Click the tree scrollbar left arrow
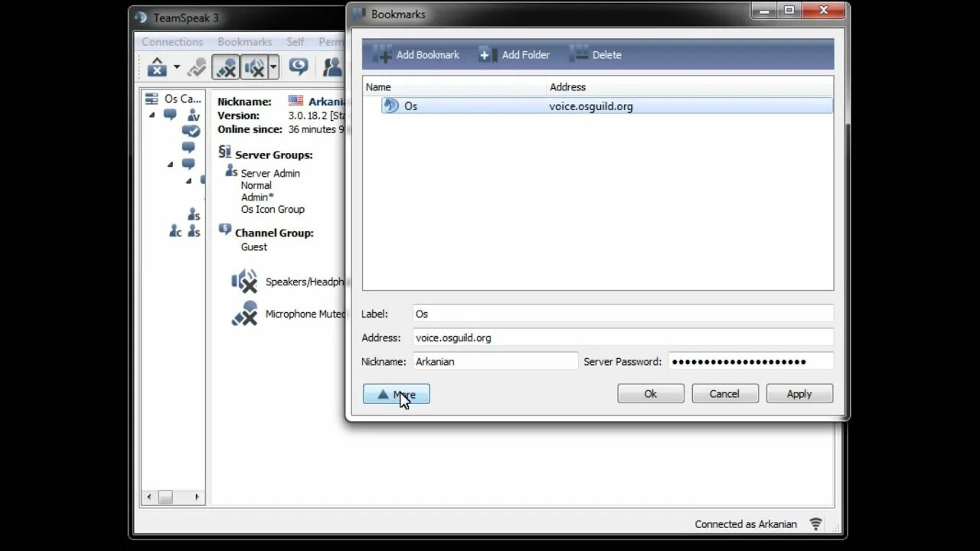 pyautogui.click(x=149, y=497)
